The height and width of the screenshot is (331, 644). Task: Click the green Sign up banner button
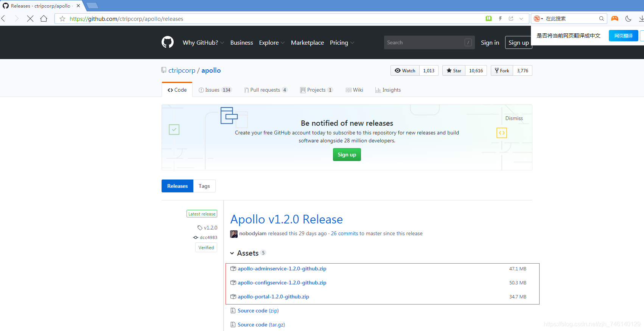point(347,155)
